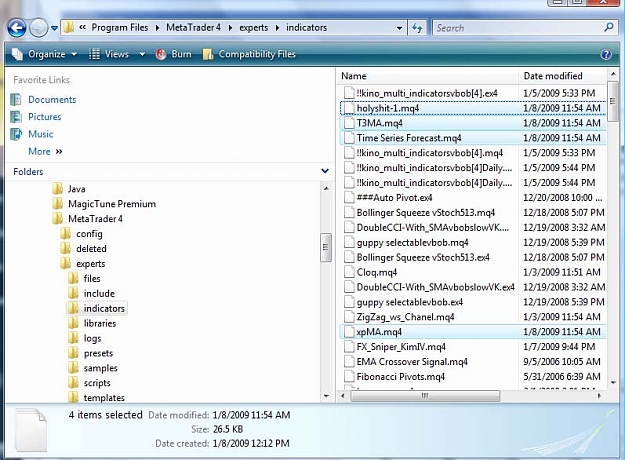The image size is (625, 460).
Task: Click More favorite links
Action: tap(45, 151)
